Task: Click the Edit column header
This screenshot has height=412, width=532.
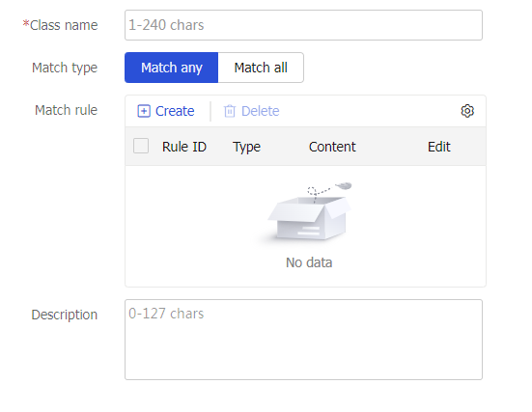Action: 438,147
